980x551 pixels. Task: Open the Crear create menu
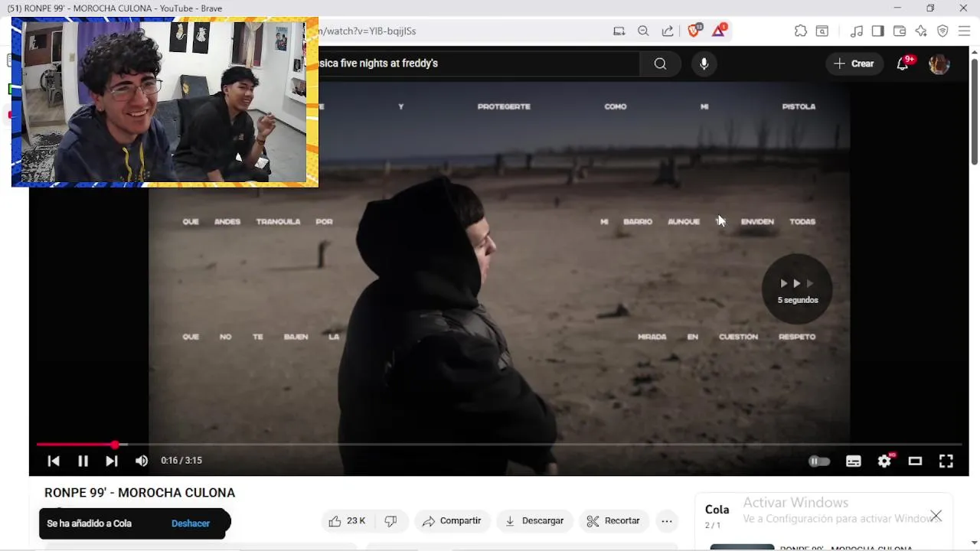[854, 64]
